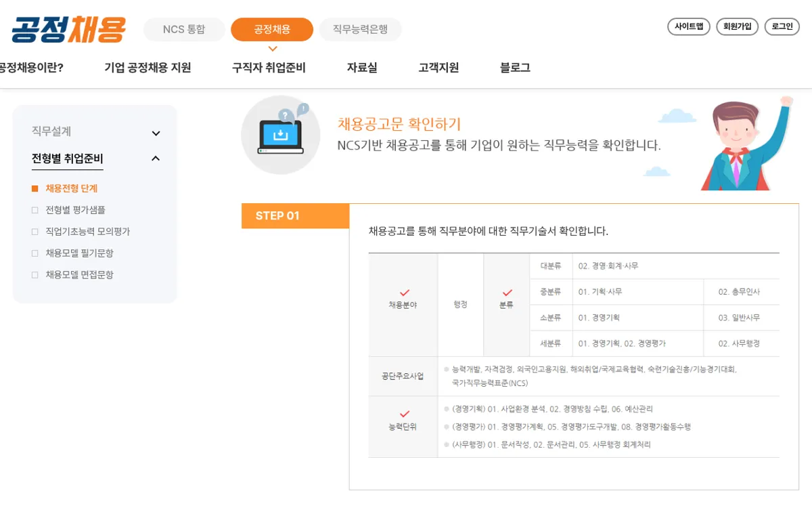Viewport: 812px width, 508px height.
Task: Open 직무설계 in the sidebar
Action: click(51, 131)
